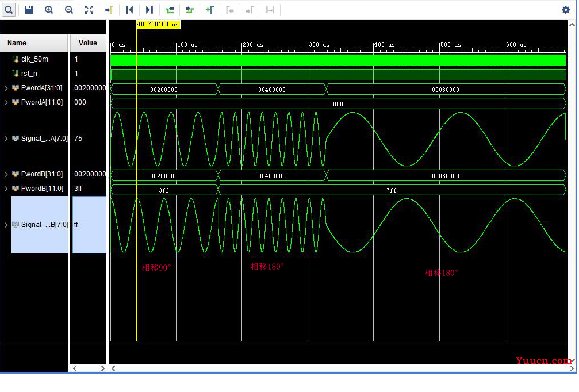Select the Signal_...A[7:0] signal name

(44, 139)
